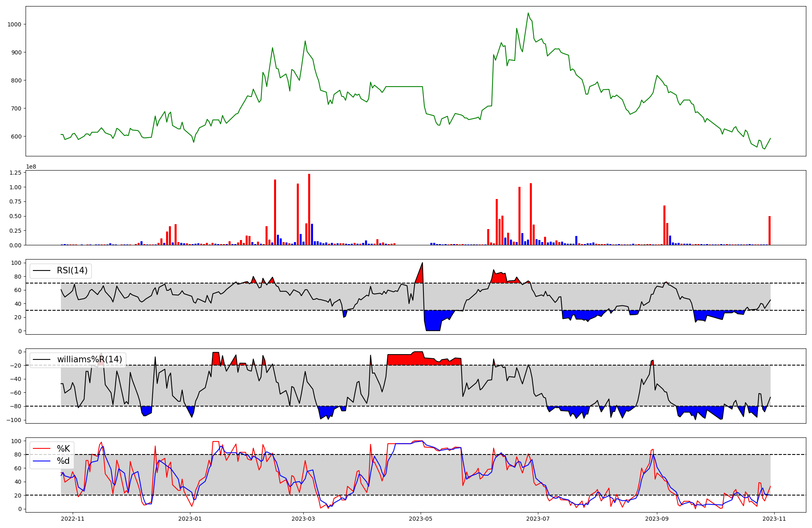Click the blue RSI trough touching 0 in May
812x528 pixels.
pos(432,323)
